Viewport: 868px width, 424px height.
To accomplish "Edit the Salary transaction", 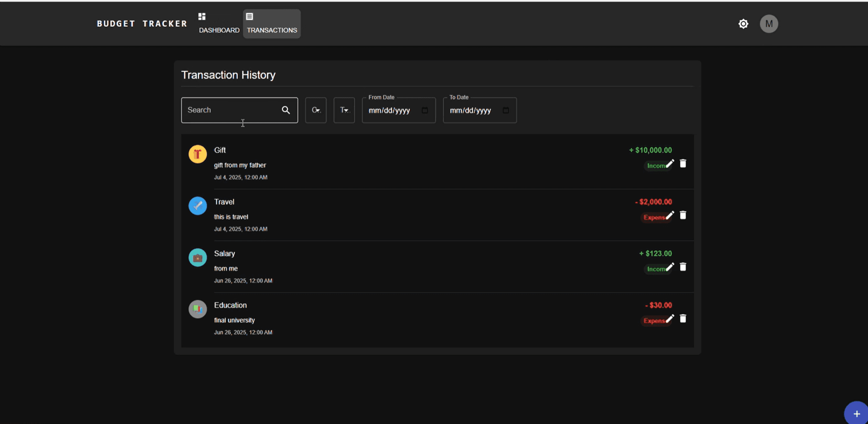I will [670, 267].
